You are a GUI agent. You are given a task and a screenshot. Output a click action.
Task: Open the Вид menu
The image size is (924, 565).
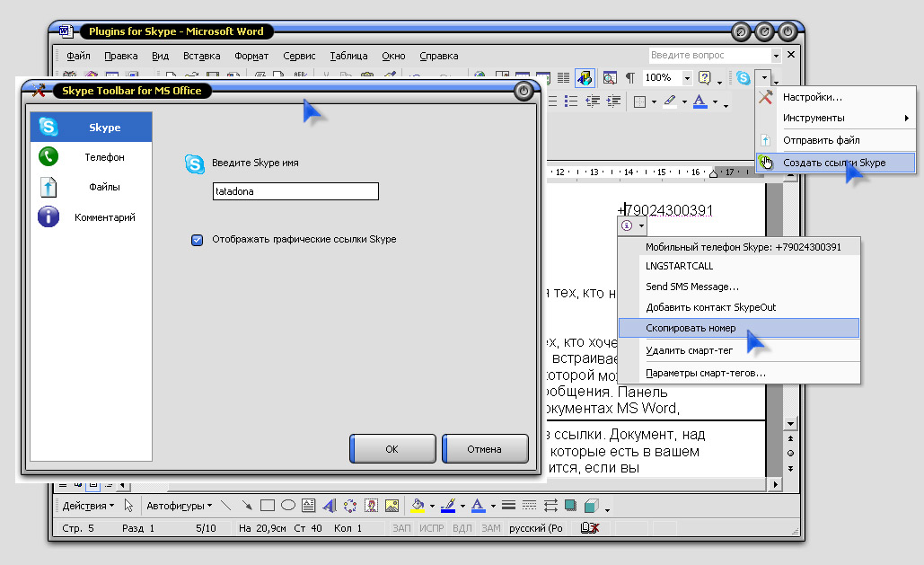click(x=160, y=56)
